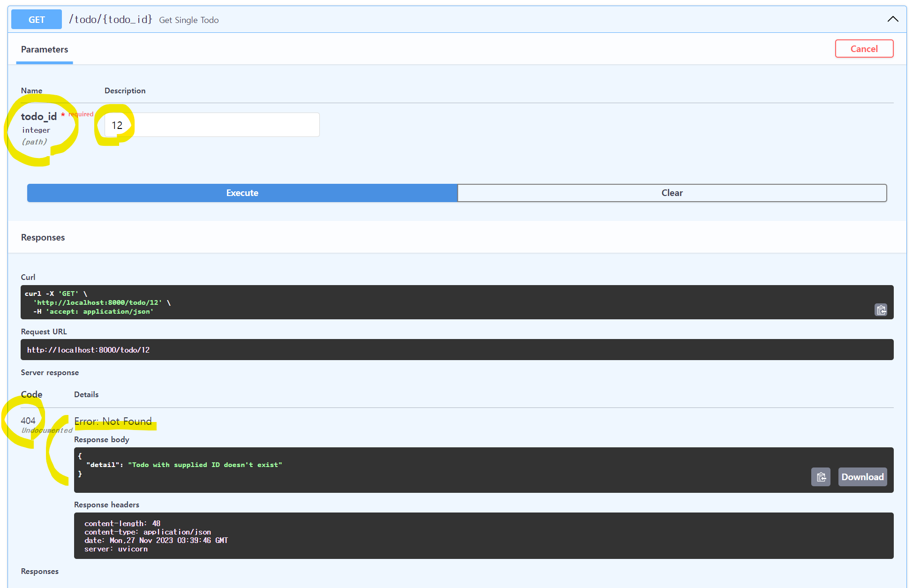Copy the response body to clipboard
This screenshot has height=588, width=913.
click(x=821, y=477)
